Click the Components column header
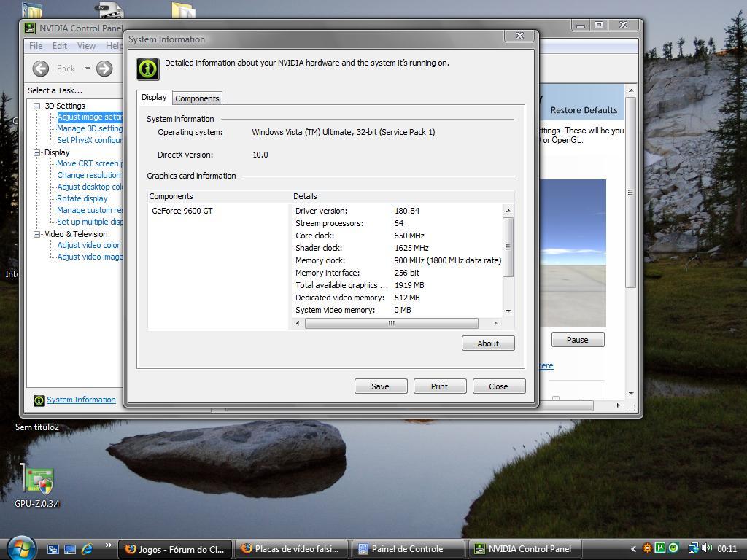Image resolution: width=747 pixels, height=560 pixels. (x=219, y=196)
